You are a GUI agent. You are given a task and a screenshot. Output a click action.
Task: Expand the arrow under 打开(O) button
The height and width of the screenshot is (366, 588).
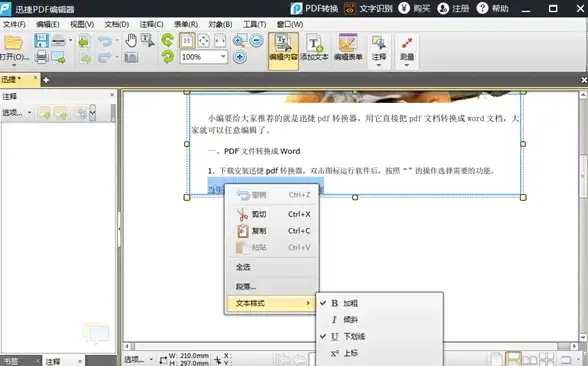pos(14,65)
